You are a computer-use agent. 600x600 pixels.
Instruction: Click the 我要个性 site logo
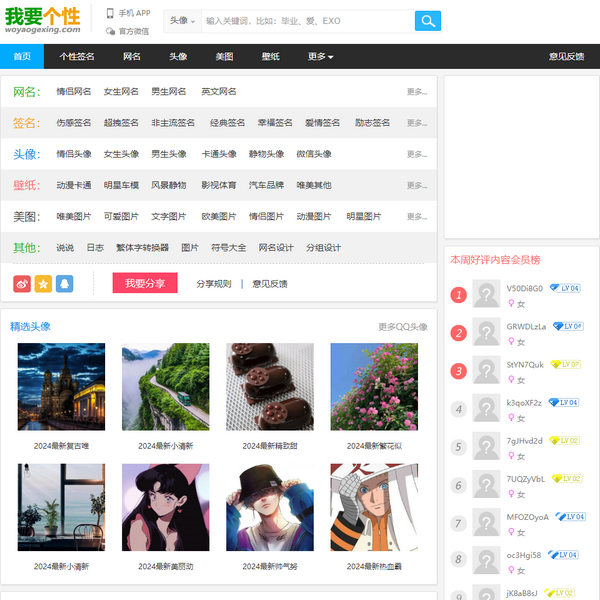pos(42,21)
